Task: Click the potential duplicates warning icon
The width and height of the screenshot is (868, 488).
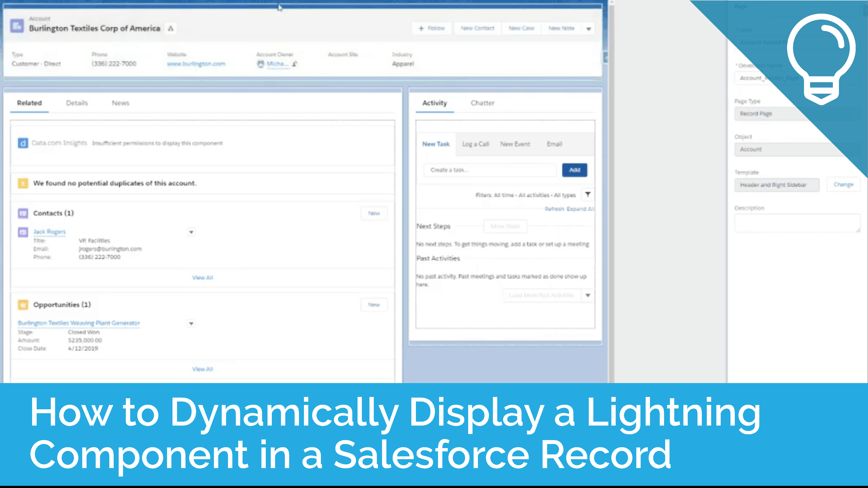Action: click(x=23, y=183)
